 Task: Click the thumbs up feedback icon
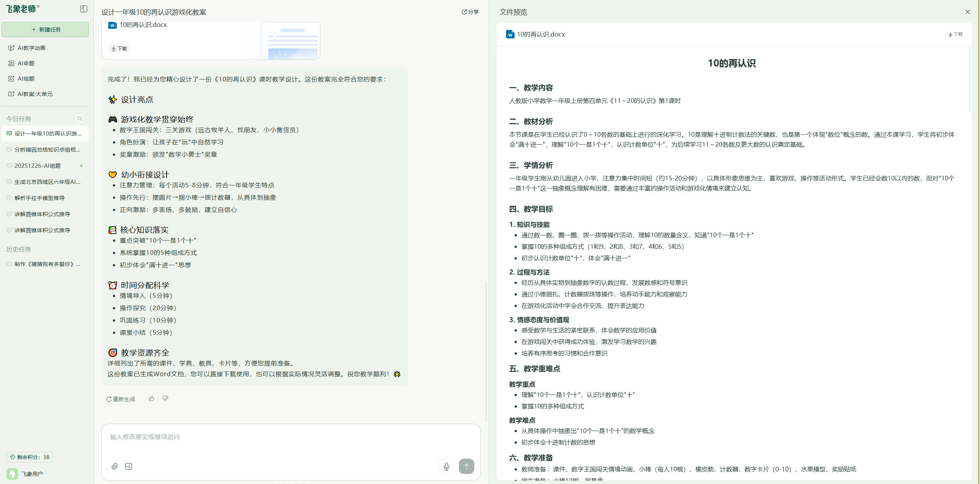coord(152,399)
